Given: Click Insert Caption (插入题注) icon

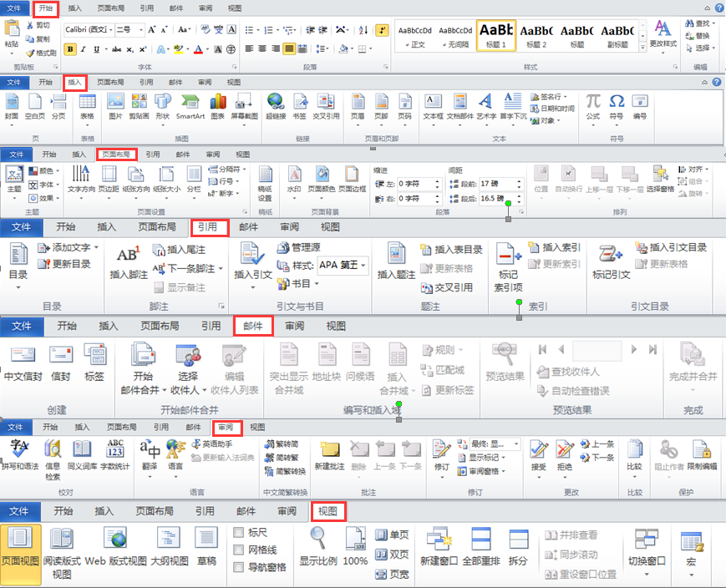Looking at the screenshot, I should 396,254.
